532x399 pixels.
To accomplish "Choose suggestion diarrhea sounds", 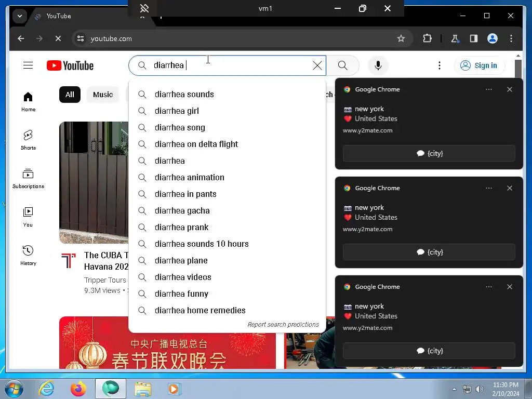I will pyautogui.click(x=228, y=95).
